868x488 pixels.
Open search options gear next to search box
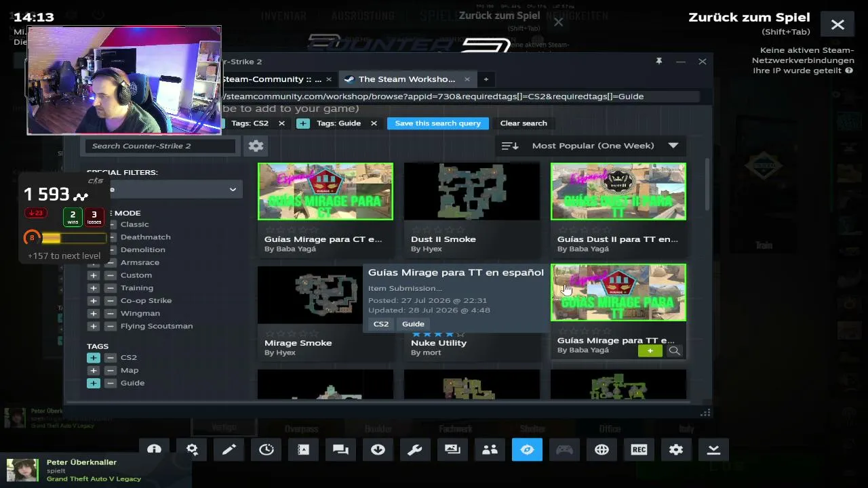point(256,146)
